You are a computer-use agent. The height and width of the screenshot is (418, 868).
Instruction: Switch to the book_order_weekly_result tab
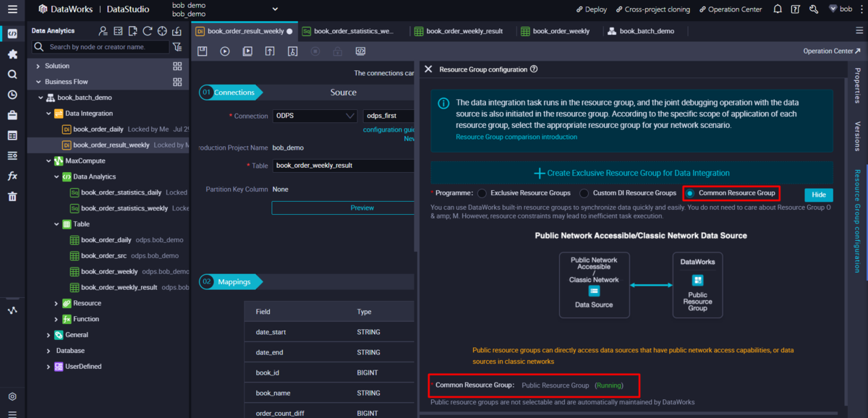coord(459,31)
